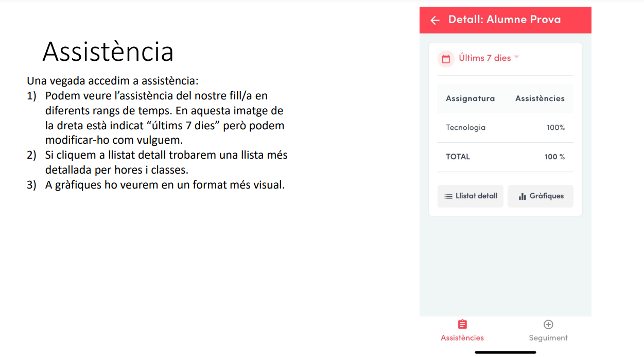Click the black home indicator bar
644x357 pixels.
pyautogui.click(x=505, y=352)
